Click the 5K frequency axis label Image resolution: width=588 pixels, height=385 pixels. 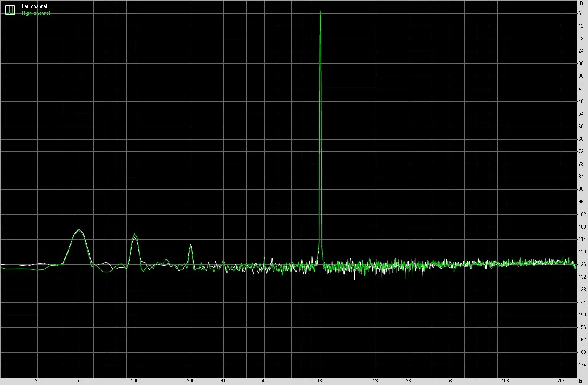click(x=450, y=381)
